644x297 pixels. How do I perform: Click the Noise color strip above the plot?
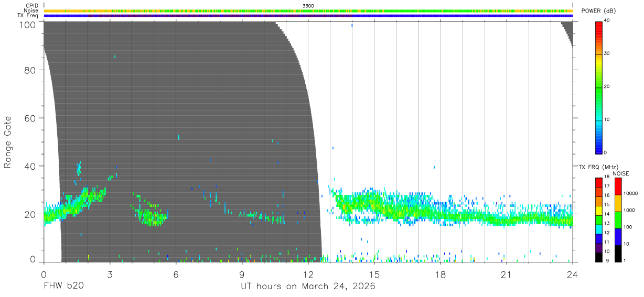pyautogui.click(x=308, y=10)
